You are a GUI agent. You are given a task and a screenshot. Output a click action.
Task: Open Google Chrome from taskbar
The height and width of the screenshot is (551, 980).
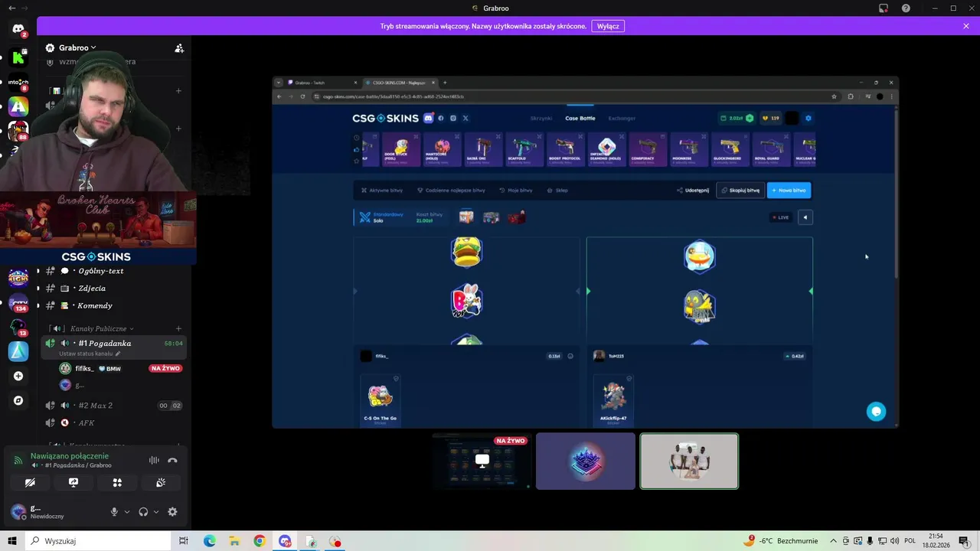(x=260, y=541)
